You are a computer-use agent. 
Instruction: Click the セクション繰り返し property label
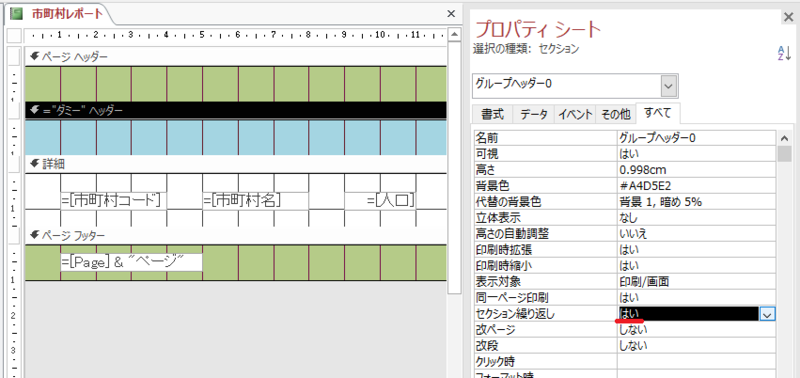515,314
